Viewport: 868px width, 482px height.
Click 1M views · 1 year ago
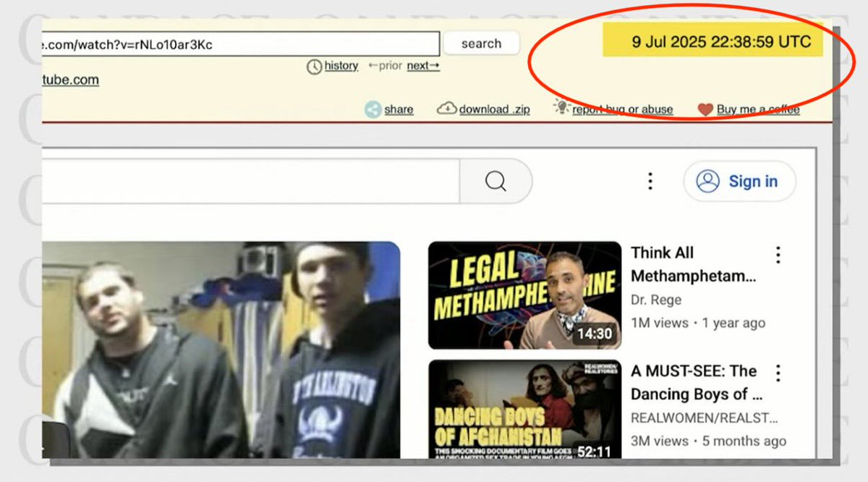click(x=698, y=323)
